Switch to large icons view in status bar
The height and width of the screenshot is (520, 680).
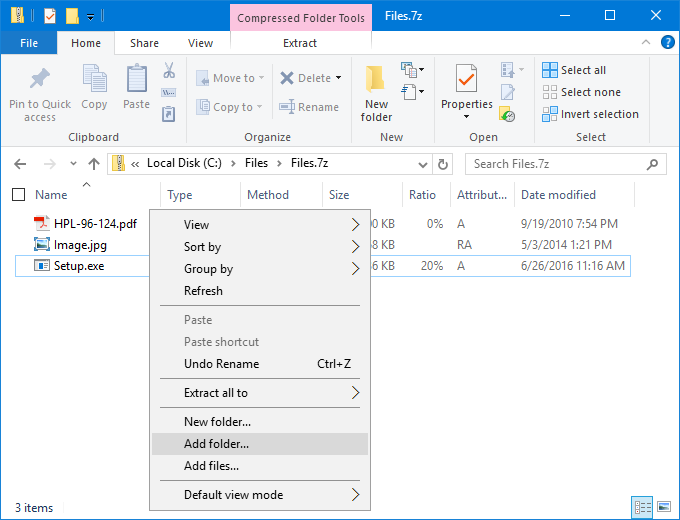664,507
